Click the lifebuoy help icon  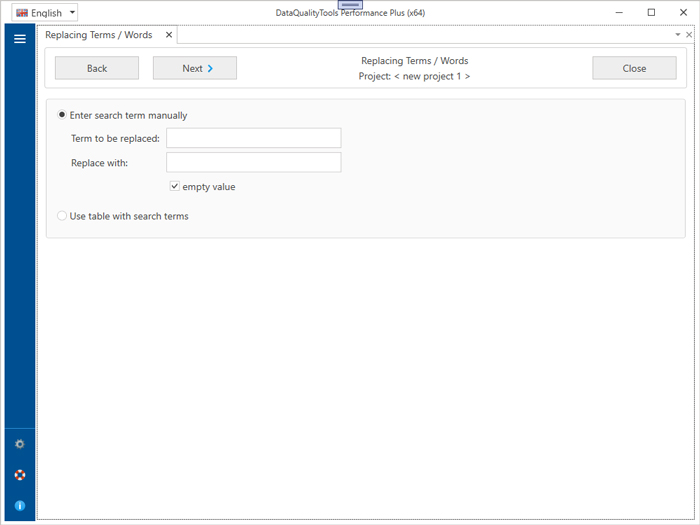[x=19, y=475]
